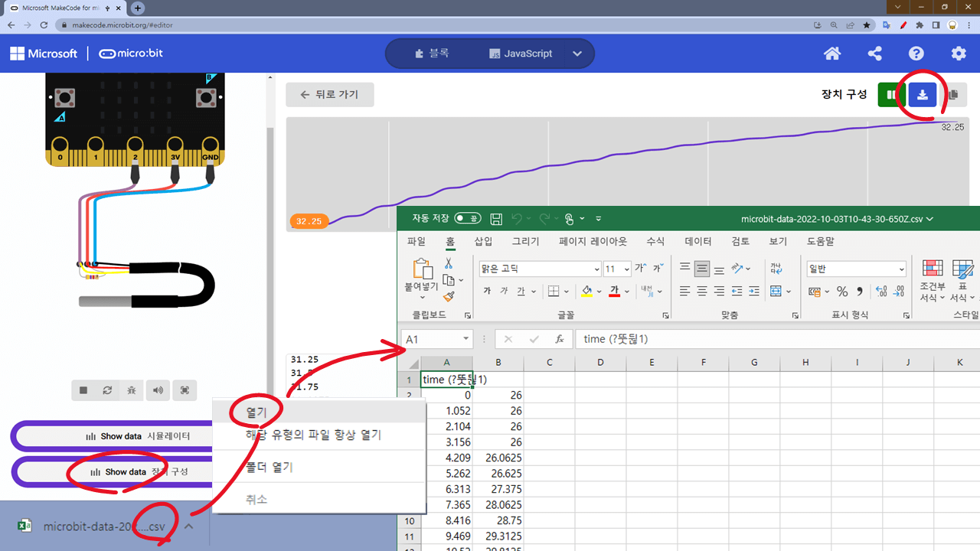This screenshot has width=980, height=551.
Task: Open Insert Function fx button
Action: tap(560, 339)
